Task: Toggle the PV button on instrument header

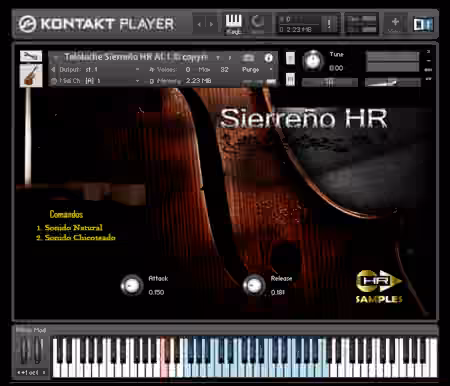Action: point(428,79)
